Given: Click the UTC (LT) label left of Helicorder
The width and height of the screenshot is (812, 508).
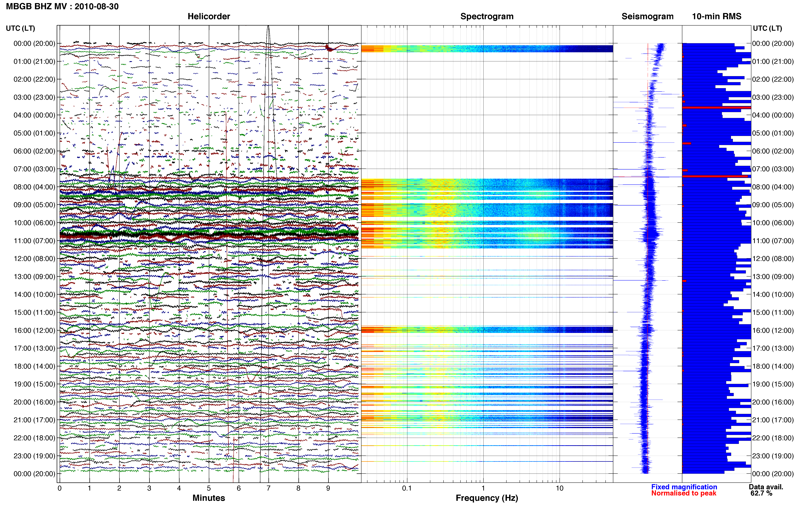Looking at the screenshot, I should click(x=21, y=28).
